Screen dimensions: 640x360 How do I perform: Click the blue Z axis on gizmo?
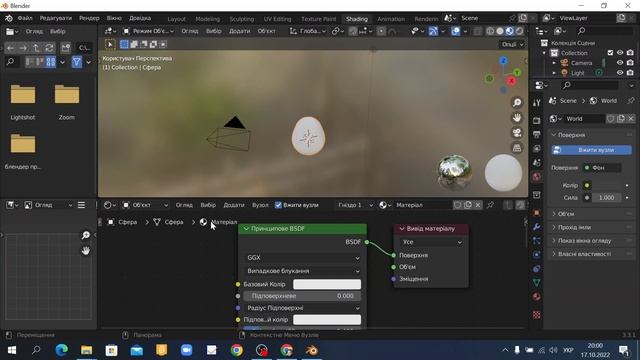[x=503, y=61]
